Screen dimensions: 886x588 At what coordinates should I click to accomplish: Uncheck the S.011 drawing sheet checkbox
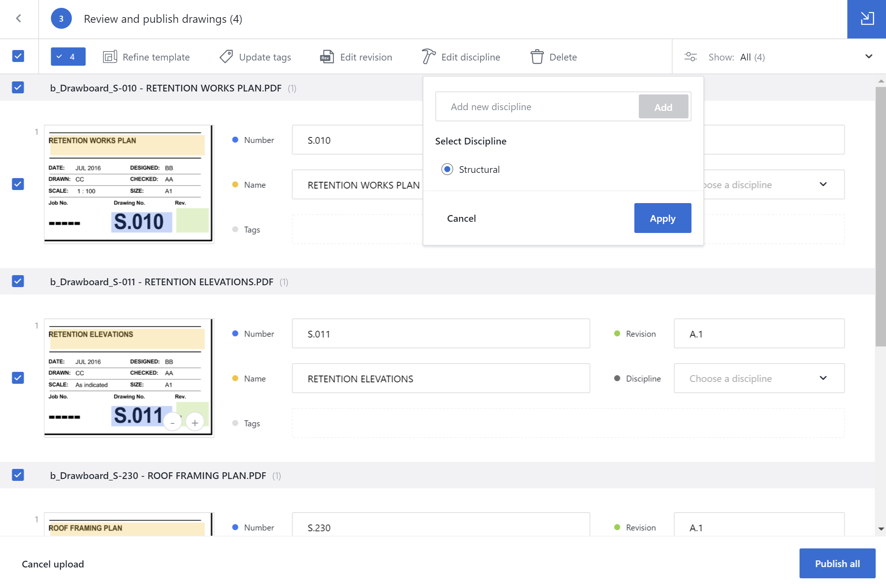[x=18, y=378]
